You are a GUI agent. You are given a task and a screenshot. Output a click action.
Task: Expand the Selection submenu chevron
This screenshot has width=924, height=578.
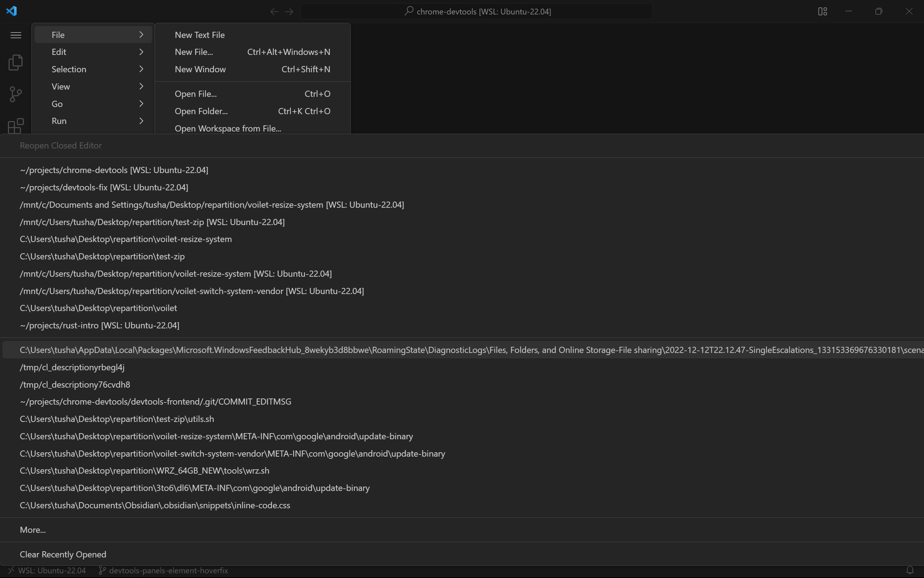tap(141, 69)
